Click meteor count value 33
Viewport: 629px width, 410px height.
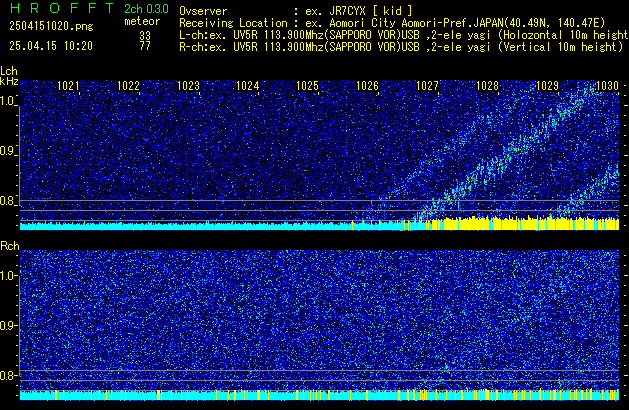(145, 36)
